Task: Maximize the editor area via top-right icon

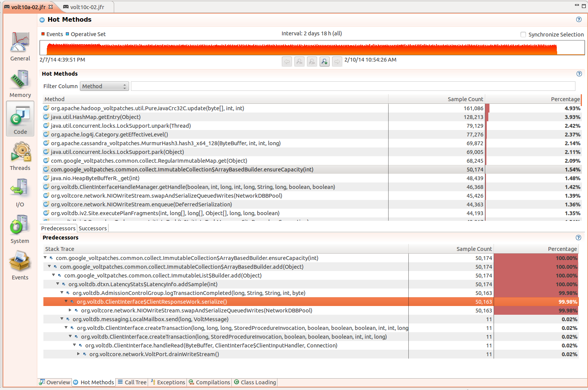Action: click(584, 6)
